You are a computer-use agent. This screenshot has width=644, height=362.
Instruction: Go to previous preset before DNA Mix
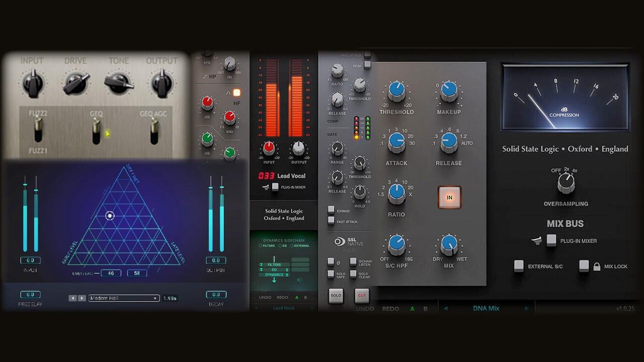click(445, 308)
